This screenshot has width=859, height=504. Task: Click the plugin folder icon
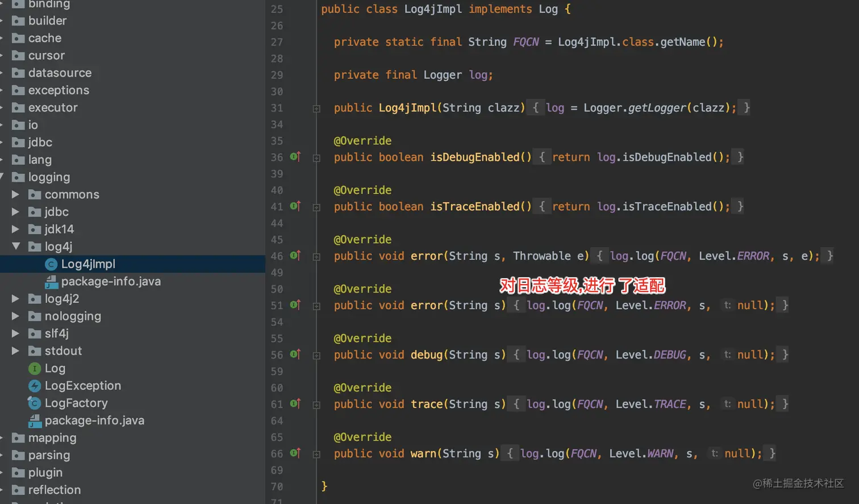tap(18, 473)
